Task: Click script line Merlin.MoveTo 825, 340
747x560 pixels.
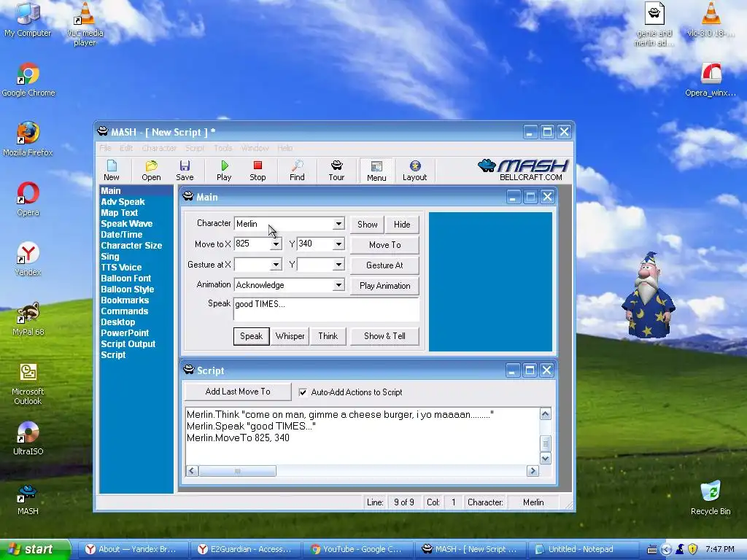Action: click(x=239, y=437)
